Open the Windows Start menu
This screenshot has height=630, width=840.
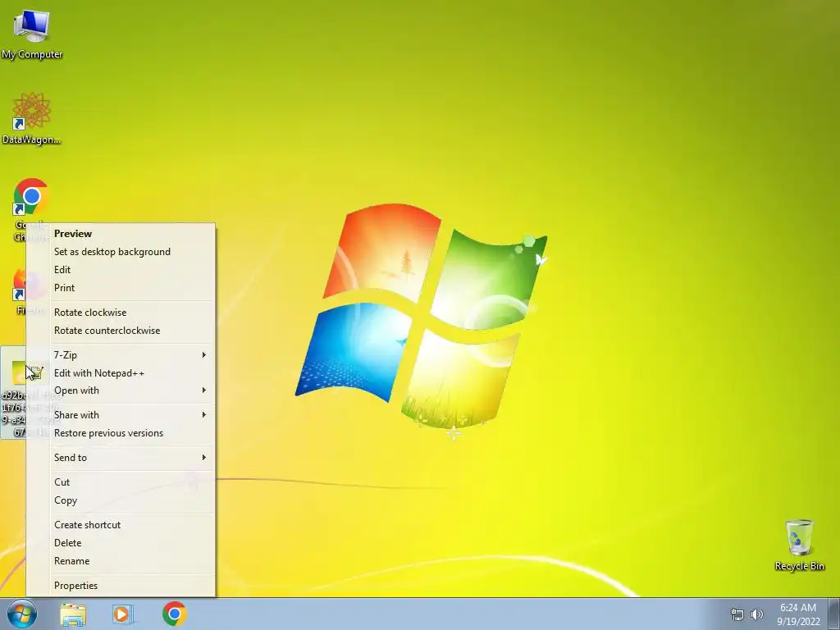click(x=21, y=614)
